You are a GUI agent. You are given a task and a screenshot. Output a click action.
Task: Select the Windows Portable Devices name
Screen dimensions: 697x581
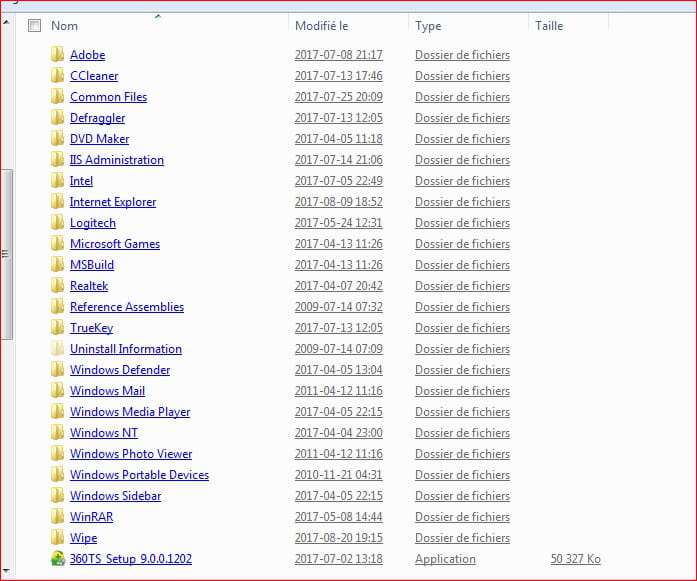click(x=139, y=474)
